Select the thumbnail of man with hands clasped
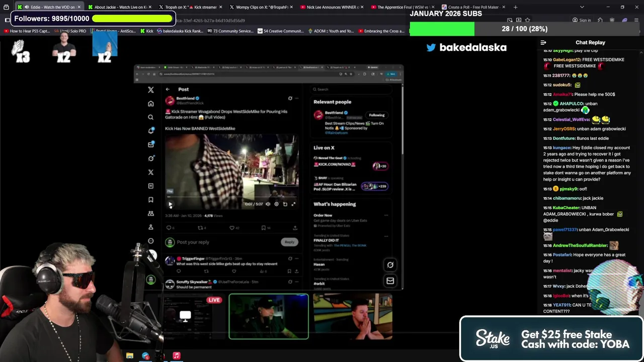 (353, 317)
